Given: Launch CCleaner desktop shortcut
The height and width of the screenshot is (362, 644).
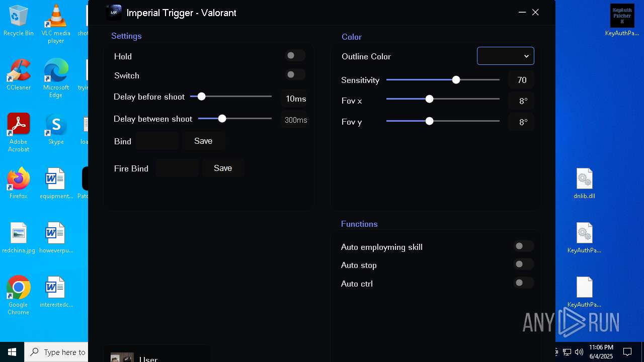Looking at the screenshot, I should [19, 75].
